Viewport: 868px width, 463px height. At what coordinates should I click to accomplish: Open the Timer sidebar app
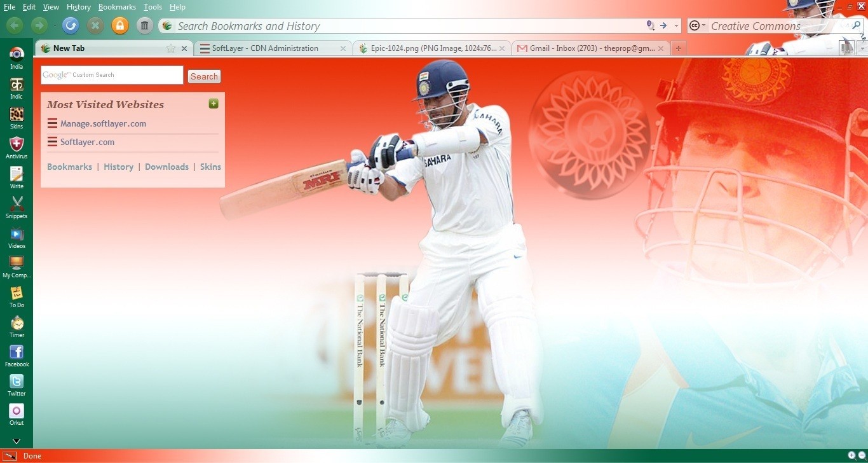point(17,326)
